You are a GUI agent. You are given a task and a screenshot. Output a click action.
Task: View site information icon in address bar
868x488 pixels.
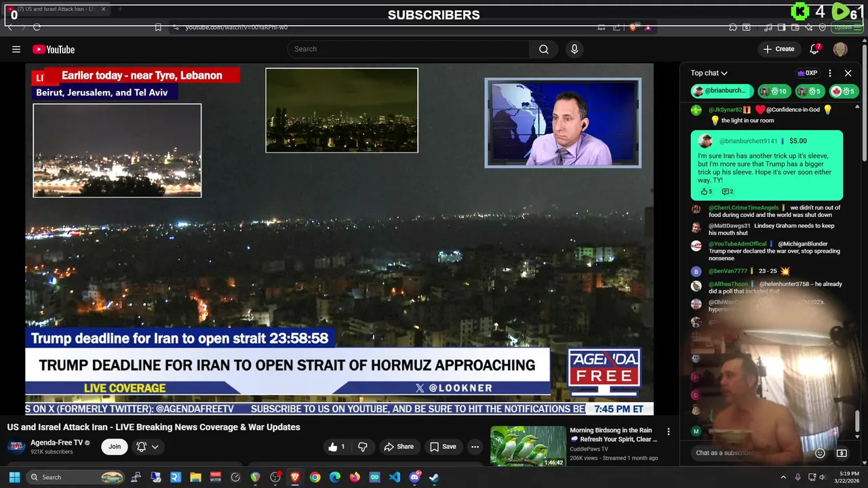[x=176, y=27]
